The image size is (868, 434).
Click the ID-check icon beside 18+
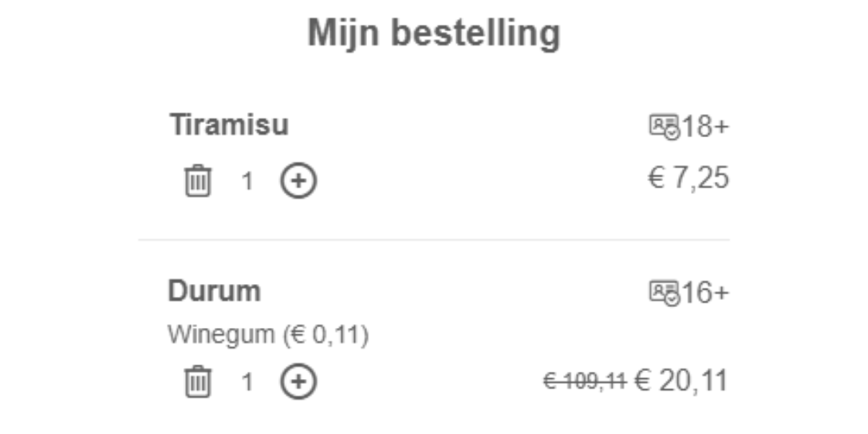tap(665, 126)
